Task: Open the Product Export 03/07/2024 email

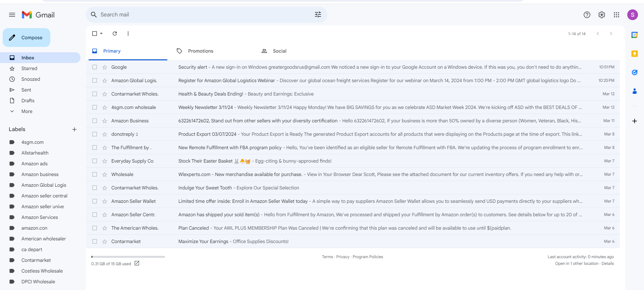Action: coord(353,134)
